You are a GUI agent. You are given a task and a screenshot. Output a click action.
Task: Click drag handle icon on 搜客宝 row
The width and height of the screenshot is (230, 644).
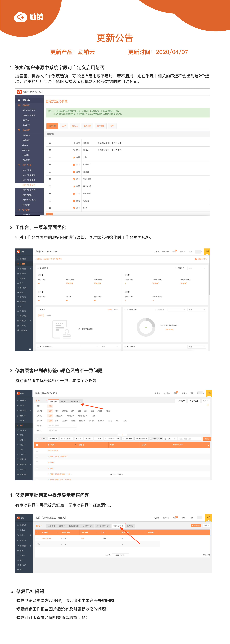point(50,143)
